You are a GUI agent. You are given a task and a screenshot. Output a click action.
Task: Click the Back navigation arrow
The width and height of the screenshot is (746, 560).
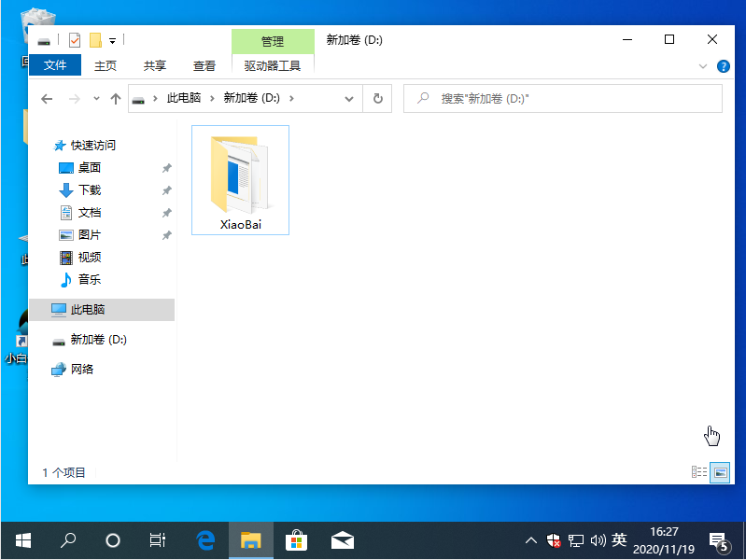click(47, 99)
